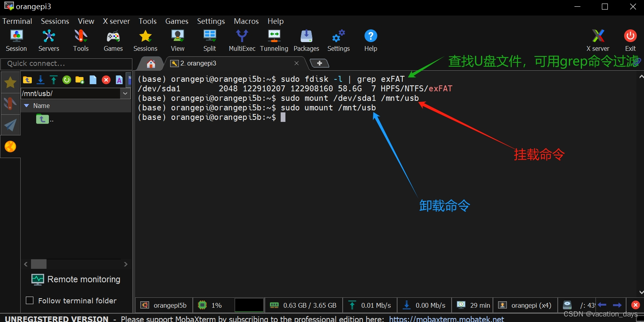The image size is (644, 322).
Task: Go to next status item right arrow
Action: [617, 305]
